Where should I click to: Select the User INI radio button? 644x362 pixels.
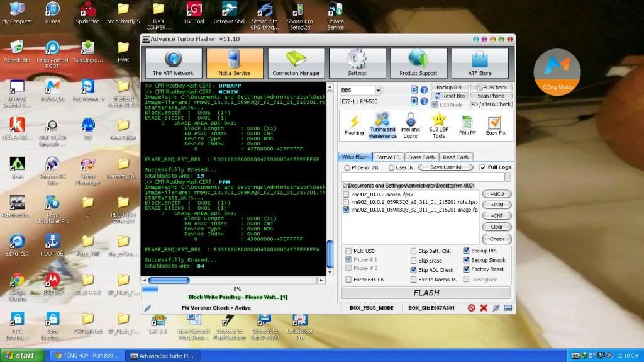pyautogui.click(x=391, y=168)
